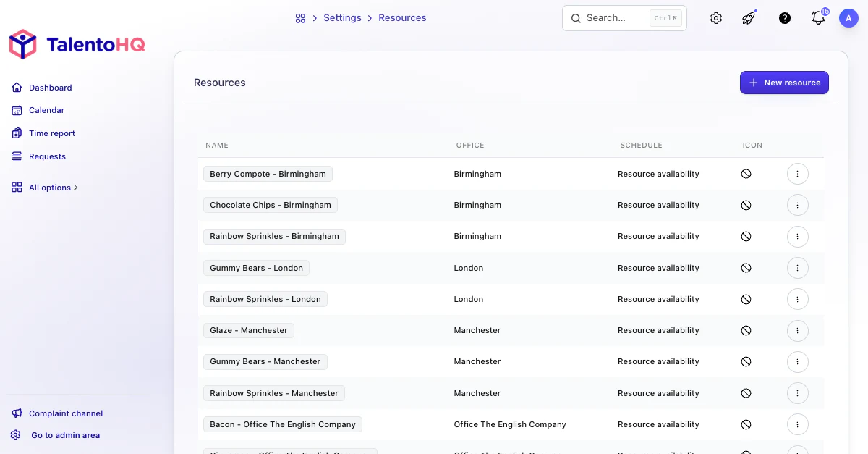This screenshot has width=868, height=454.
Task: Open actions menu for Gummy Bears - London
Action: coord(798,268)
